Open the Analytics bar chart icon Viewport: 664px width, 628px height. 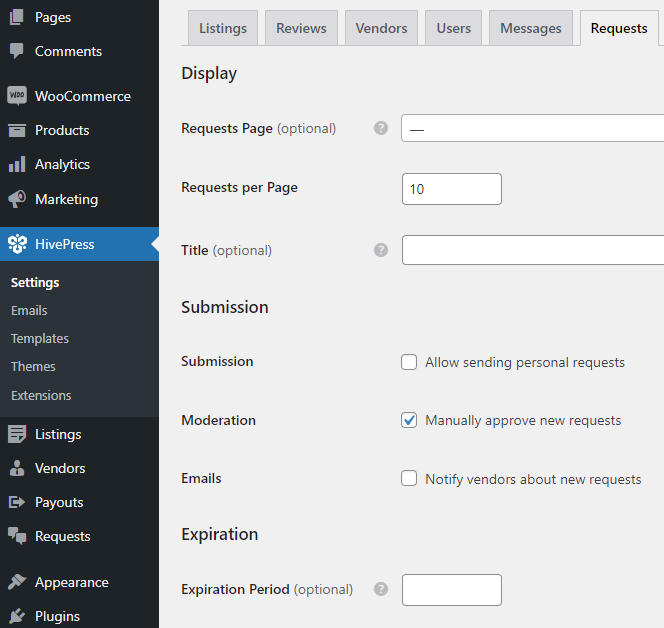click(17, 164)
